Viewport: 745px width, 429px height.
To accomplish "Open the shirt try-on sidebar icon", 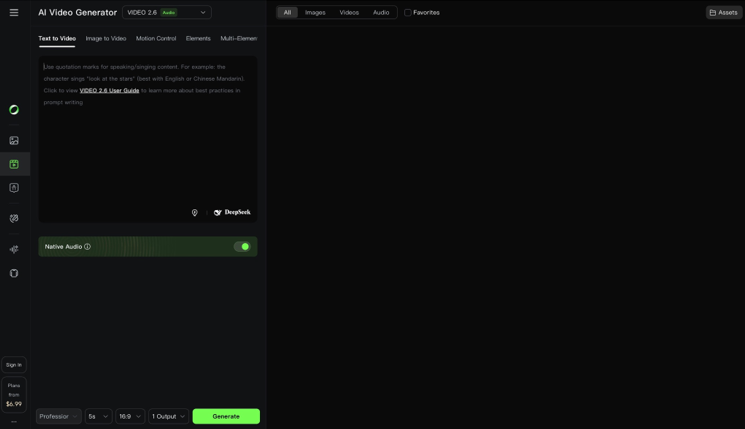I will click(x=14, y=273).
